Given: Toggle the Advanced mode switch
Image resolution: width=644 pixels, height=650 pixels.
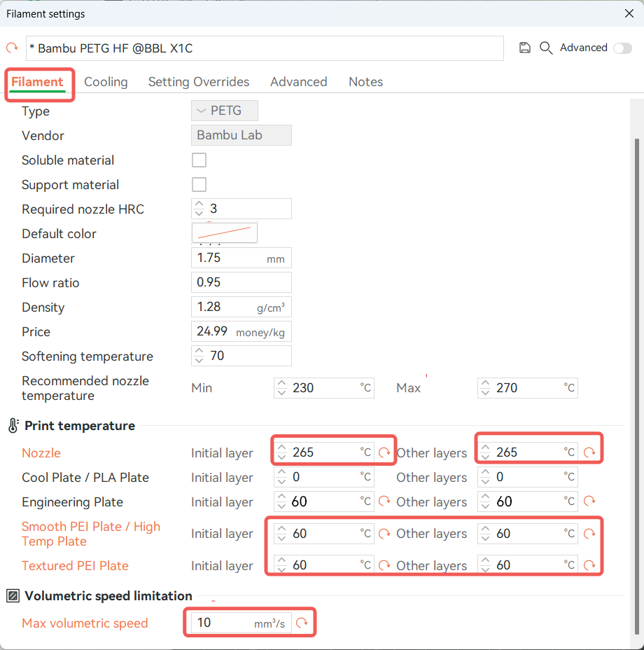Looking at the screenshot, I should [x=623, y=48].
